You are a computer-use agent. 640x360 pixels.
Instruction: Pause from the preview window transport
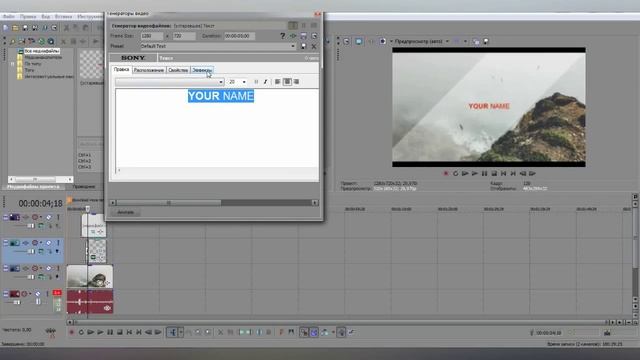484,173
